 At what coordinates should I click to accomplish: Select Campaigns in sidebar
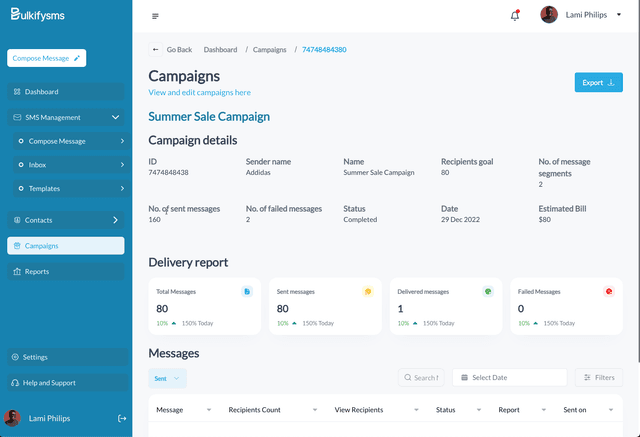(66, 246)
